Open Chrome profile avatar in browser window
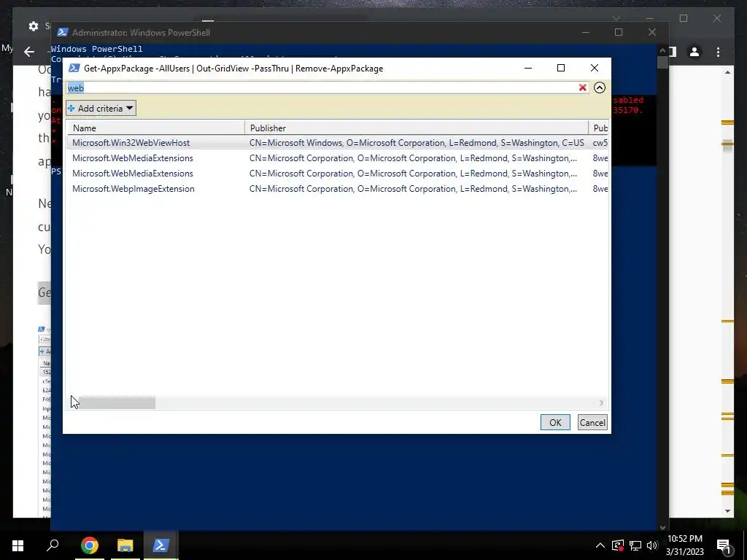Image resolution: width=747 pixels, height=560 pixels. pos(694,52)
